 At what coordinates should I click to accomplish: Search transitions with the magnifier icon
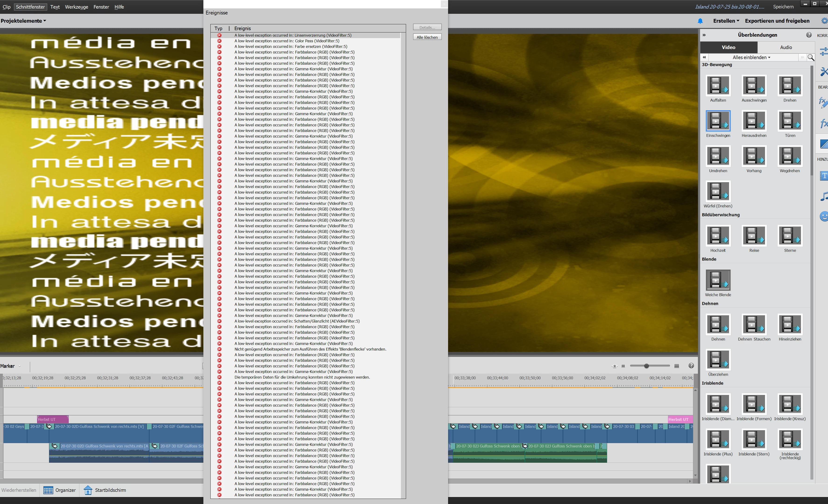[x=810, y=57]
